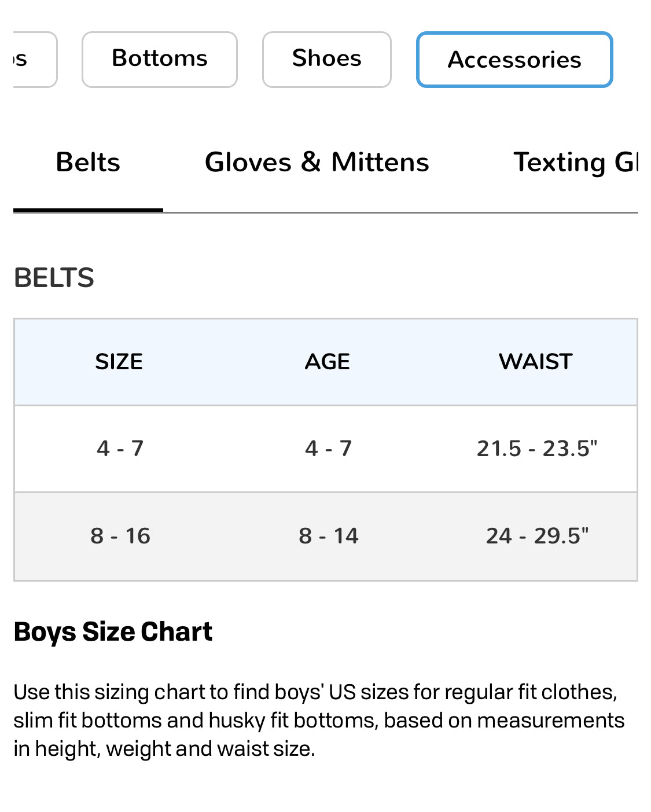Click the black underline beneath Belts tab
Screen dimensions: 651x812
click(x=88, y=210)
